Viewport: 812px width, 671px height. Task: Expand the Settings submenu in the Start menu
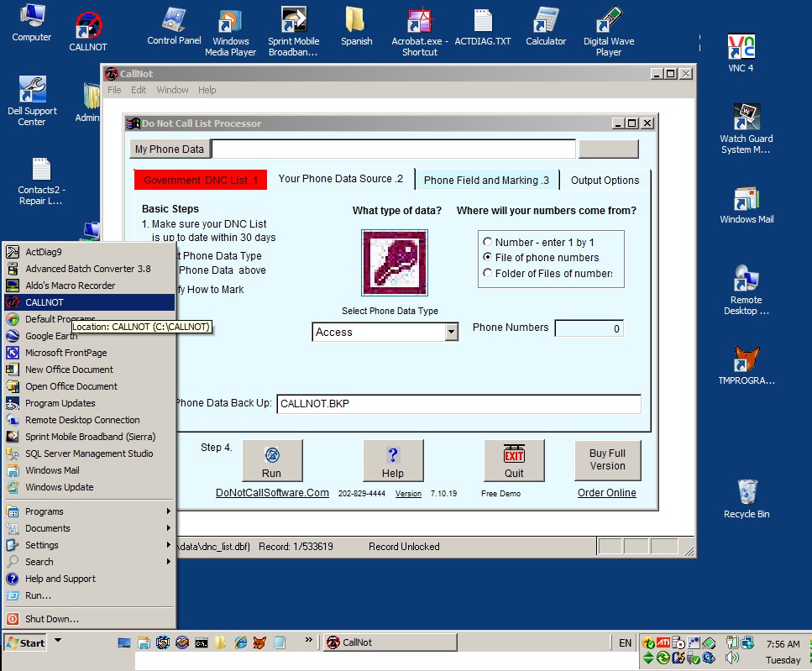pyautogui.click(x=88, y=545)
